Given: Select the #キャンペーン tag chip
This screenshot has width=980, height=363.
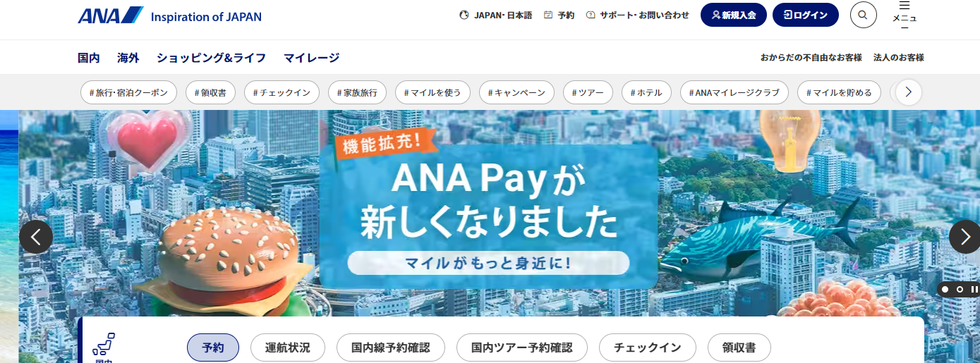Looking at the screenshot, I should 516,92.
